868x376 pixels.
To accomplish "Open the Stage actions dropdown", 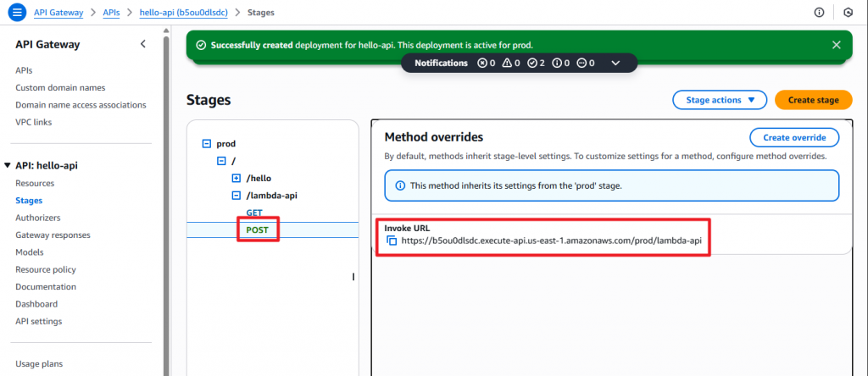I will (x=720, y=100).
